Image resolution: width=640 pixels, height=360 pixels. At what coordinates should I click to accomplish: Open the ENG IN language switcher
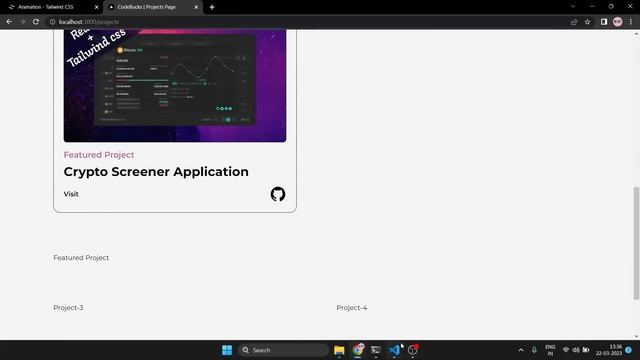click(x=550, y=350)
